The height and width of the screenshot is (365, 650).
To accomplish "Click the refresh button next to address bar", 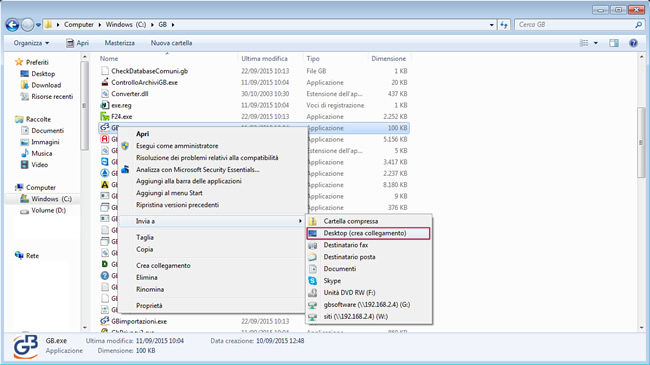I will coord(504,25).
